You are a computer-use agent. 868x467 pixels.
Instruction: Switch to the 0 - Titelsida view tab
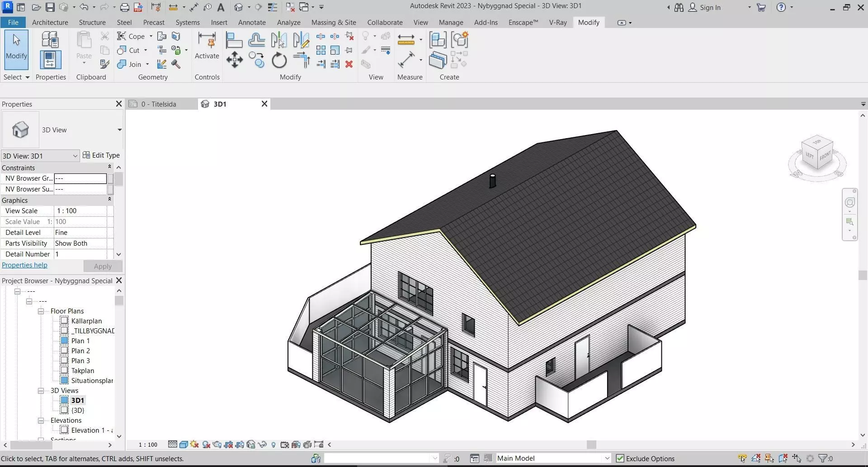pyautogui.click(x=158, y=104)
